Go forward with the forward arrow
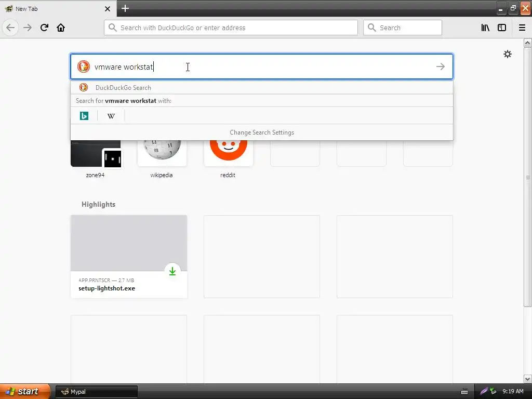The image size is (532, 399). [28, 28]
